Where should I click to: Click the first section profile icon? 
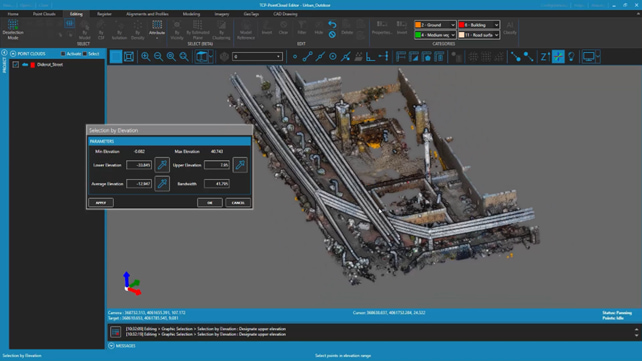pyautogui.click(x=401, y=56)
